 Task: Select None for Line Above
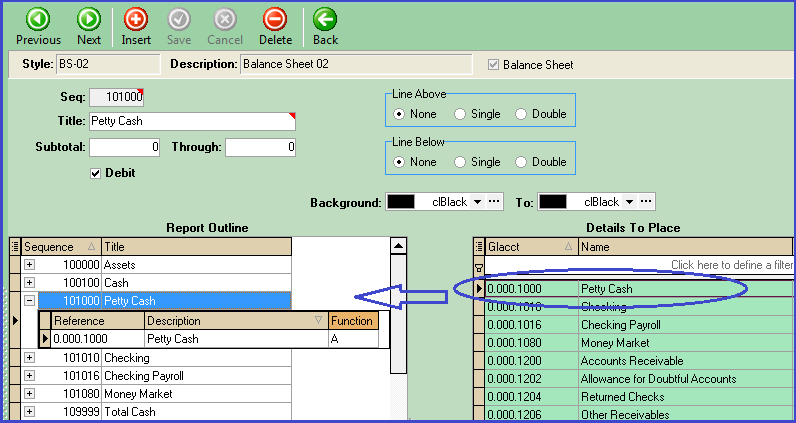[399, 114]
